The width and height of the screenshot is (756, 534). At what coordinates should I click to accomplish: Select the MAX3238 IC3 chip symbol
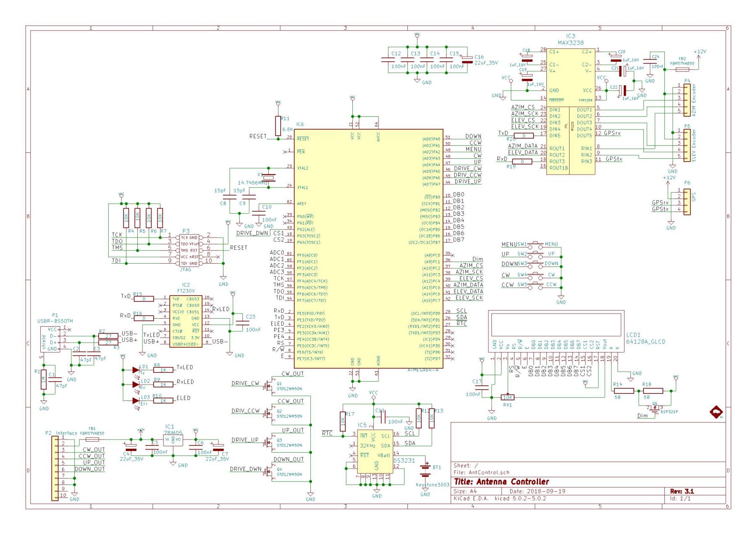(x=570, y=111)
